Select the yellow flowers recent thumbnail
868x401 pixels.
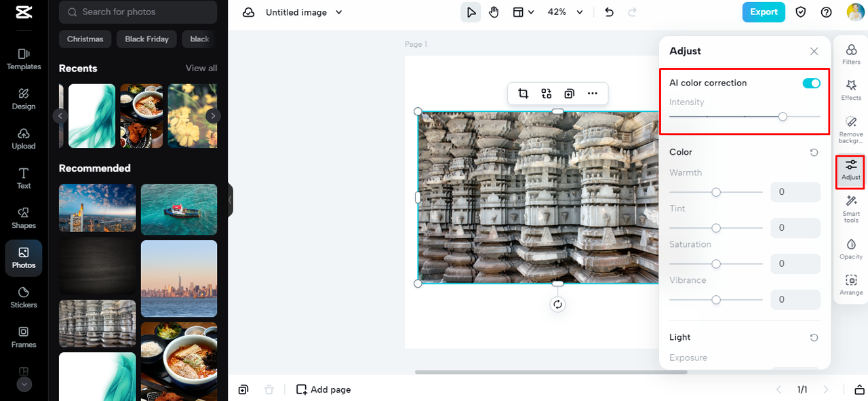(x=193, y=116)
